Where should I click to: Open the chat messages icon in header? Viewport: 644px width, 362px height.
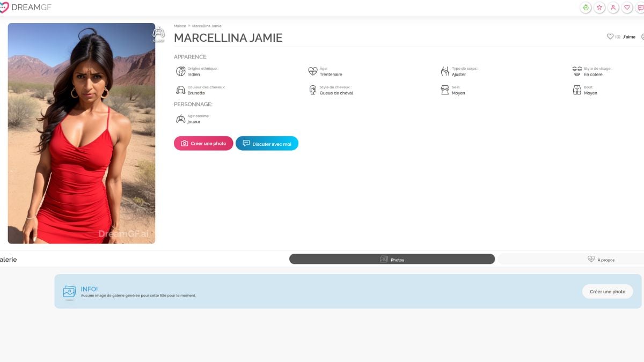point(640,8)
